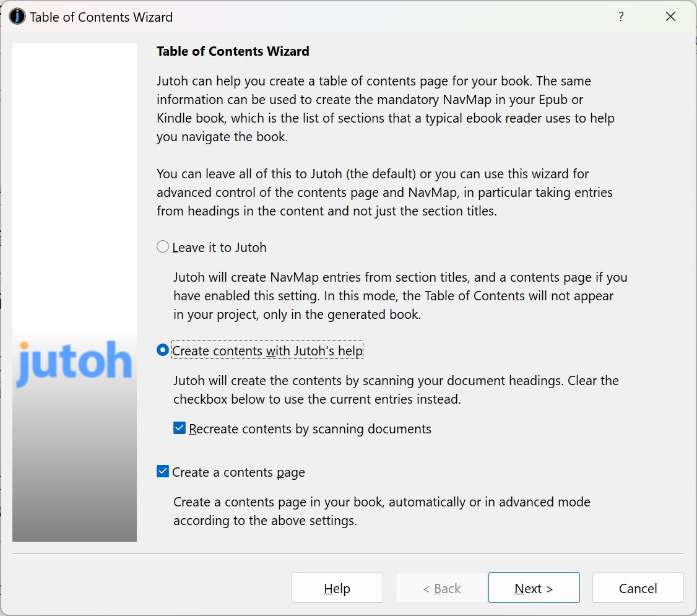Click the text 'Create a contents page in your book'

click(x=278, y=502)
